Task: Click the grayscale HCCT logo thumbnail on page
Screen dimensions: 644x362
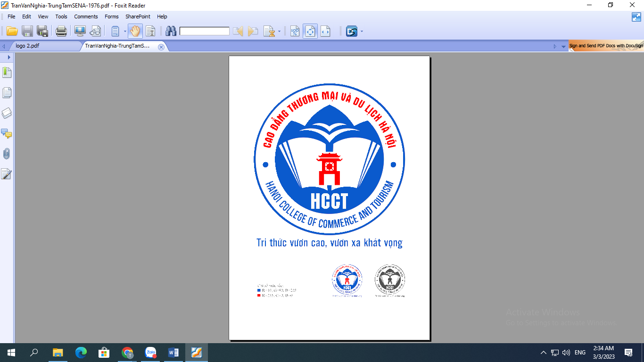Action: 390,281
